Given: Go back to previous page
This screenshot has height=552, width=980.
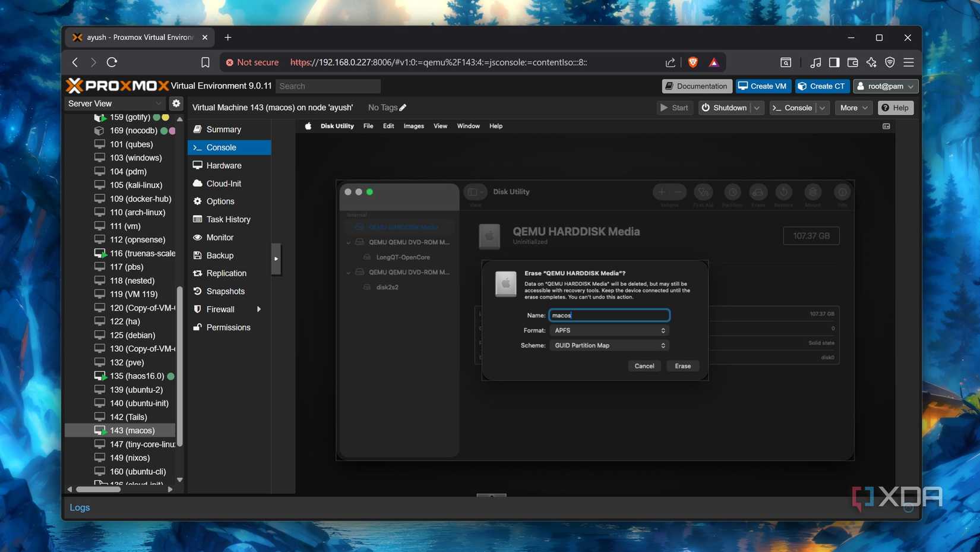Looking at the screenshot, I should click(75, 62).
